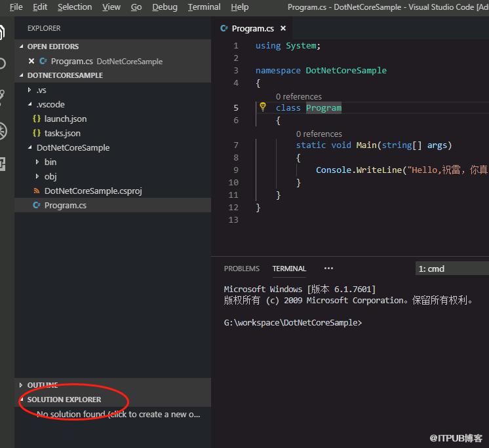
Task: Open tasks.json from the file tree
Action: 113,133
